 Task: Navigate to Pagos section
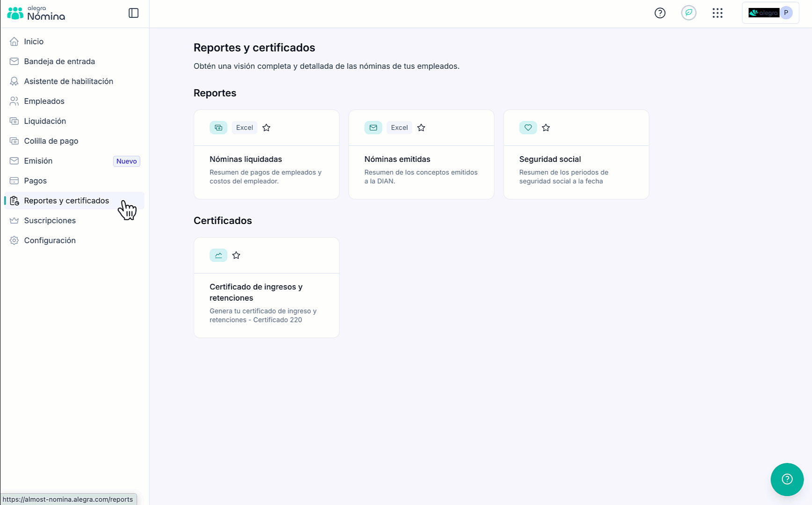tap(74, 180)
